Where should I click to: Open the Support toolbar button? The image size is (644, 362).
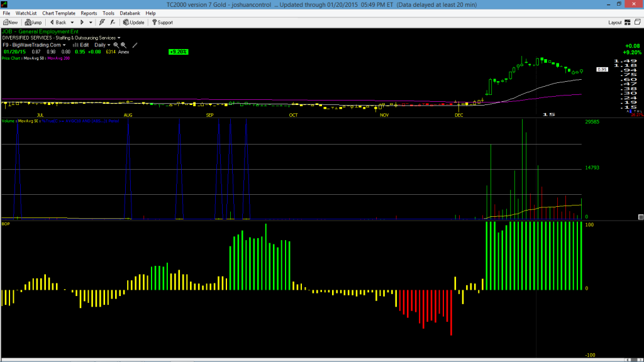pos(162,23)
